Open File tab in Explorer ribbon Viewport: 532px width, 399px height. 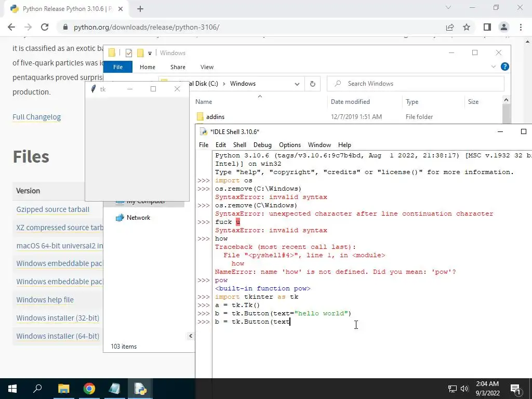click(118, 67)
